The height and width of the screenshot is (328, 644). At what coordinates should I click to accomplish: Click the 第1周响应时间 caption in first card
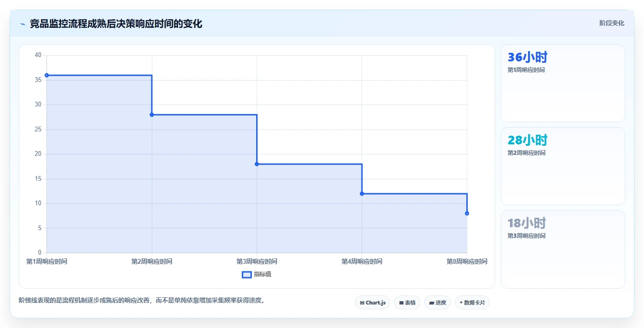(x=526, y=70)
